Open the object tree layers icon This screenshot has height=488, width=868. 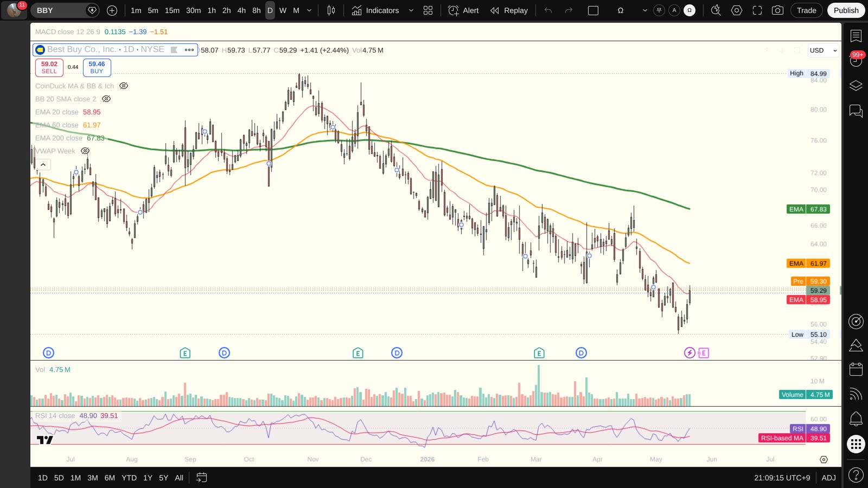(x=856, y=86)
